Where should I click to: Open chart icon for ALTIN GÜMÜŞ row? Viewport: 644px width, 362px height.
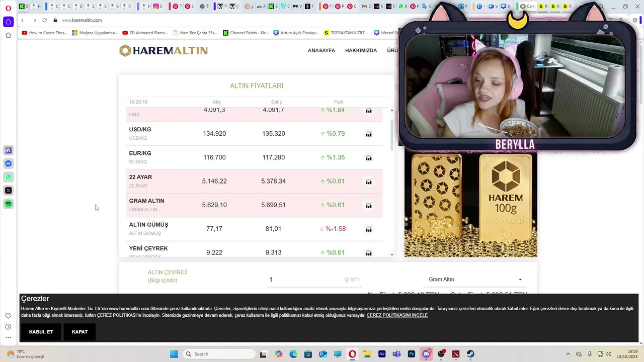click(x=368, y=229)
